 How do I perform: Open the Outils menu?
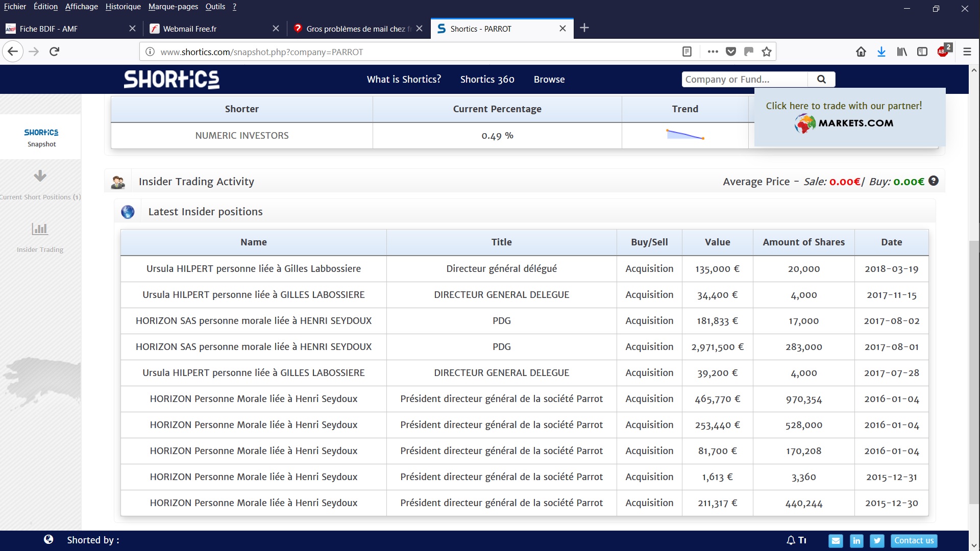point(215,7)
